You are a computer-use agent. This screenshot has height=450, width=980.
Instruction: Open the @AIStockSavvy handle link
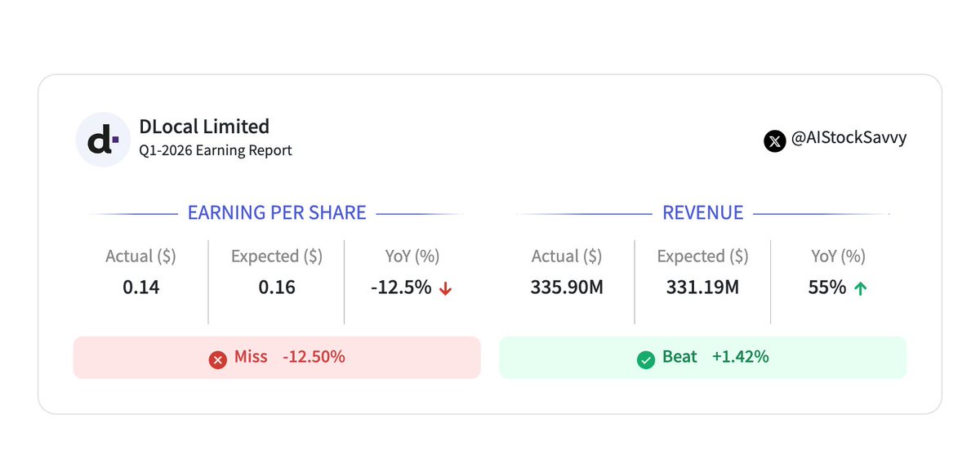coord(849,139)
